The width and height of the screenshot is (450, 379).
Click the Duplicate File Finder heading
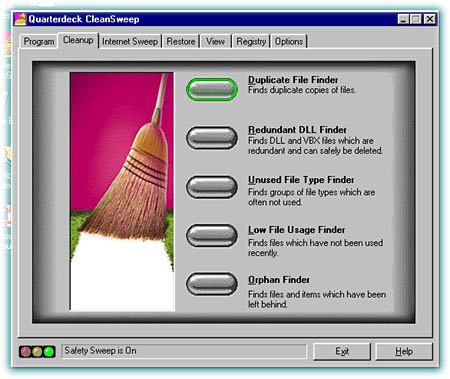click(x=293, y=80)
